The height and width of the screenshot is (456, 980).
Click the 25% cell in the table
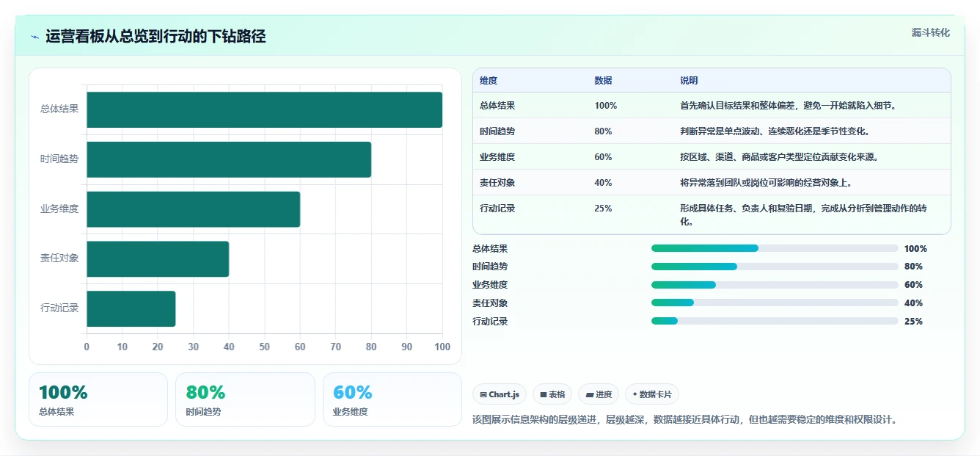point(603,209)
